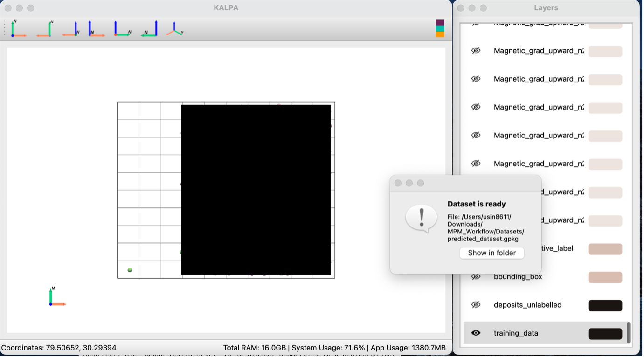
Task: Click the Layers window title
Action: (x=546, y=8)
